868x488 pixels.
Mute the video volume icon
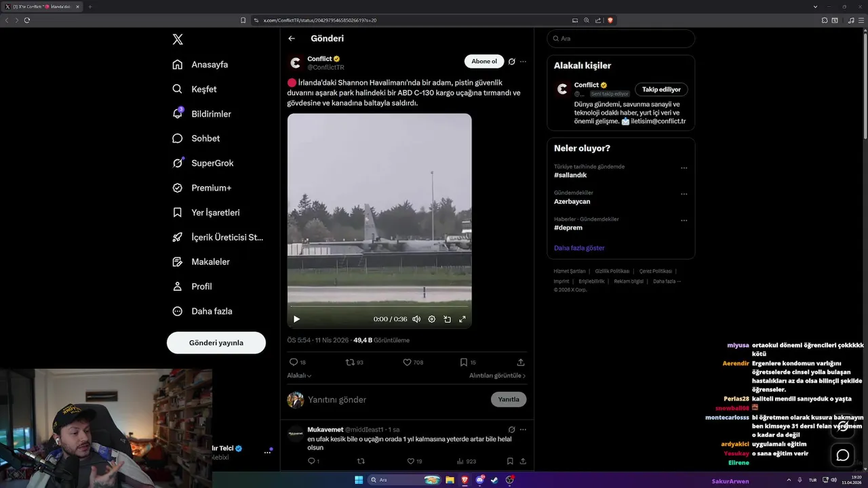point(416,319)
